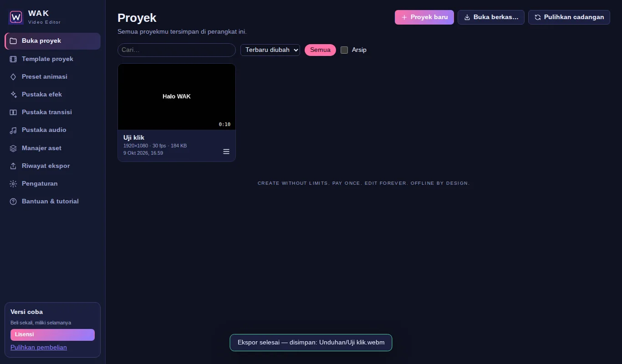622x364 pixels.
Task: Click the question mark icon beside Bantuan
Action: coord(13,202)
